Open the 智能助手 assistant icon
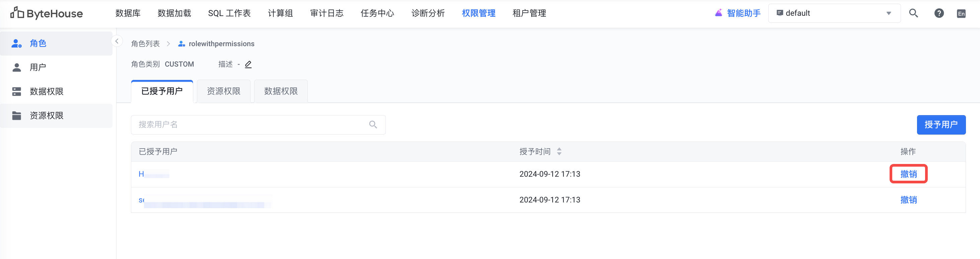This screenshot has height=259, width=980. (x=718, y=13)
